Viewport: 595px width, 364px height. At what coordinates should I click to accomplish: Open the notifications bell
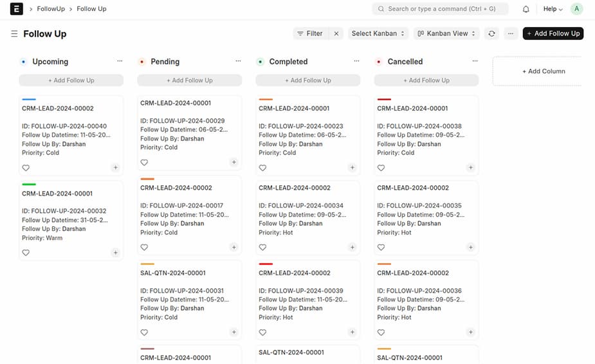tap(526, 9)
